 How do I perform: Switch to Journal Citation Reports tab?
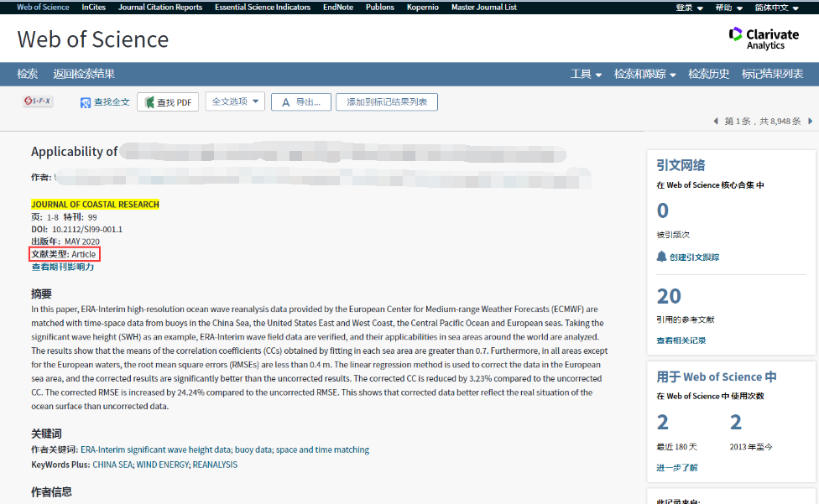pyautogui.click(x=160, y=8)
